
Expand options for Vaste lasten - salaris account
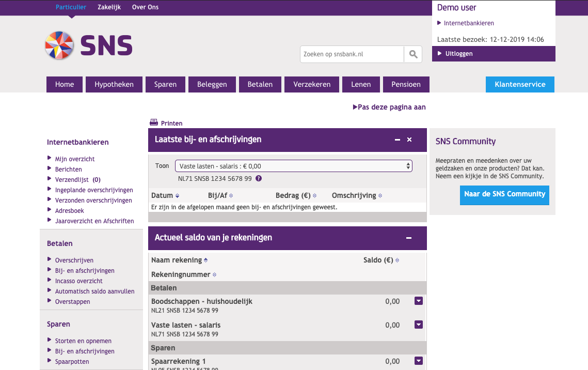(419, 325)
